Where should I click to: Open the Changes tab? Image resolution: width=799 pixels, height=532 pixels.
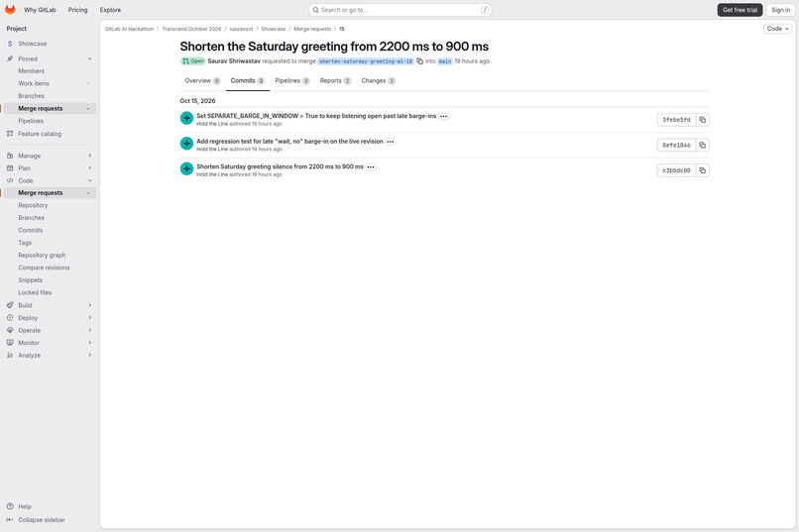378,81
